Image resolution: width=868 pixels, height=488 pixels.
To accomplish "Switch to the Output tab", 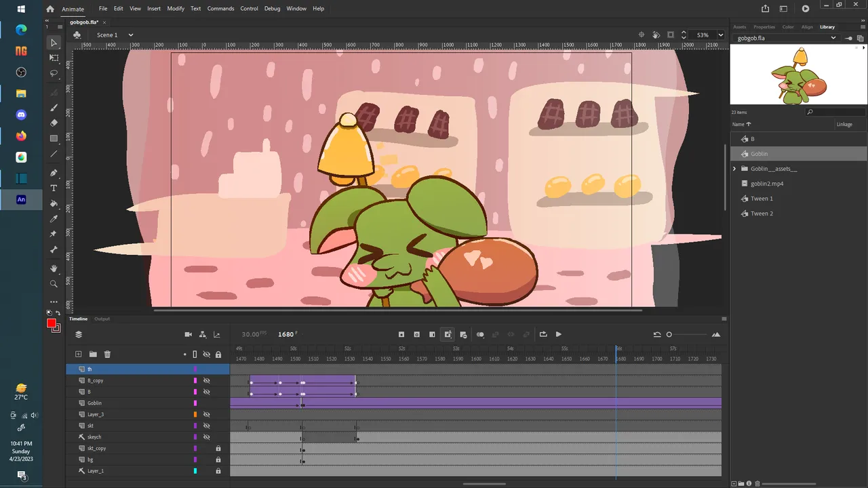I will [102, 319].
